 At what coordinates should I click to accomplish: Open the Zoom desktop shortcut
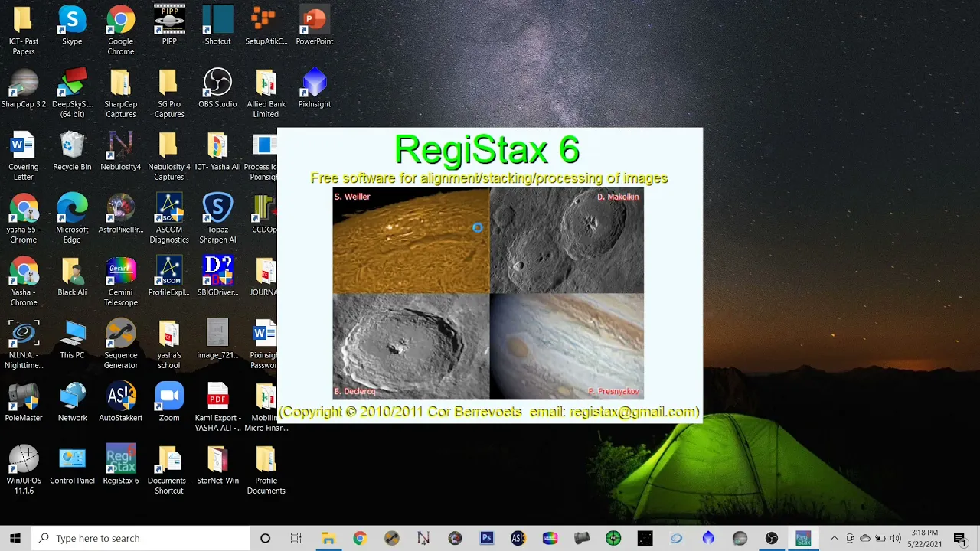click(169, 401)
